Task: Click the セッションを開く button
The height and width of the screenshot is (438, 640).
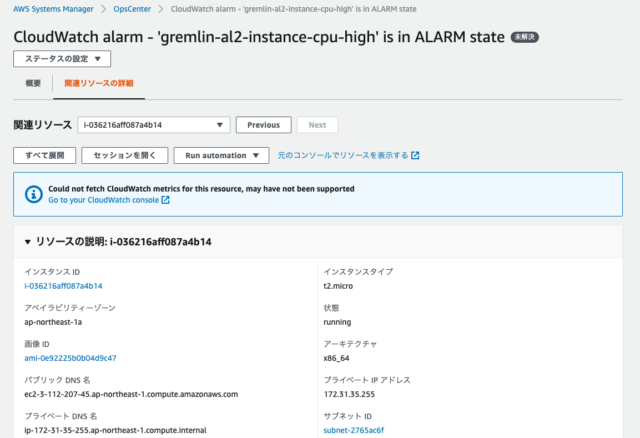Action: [x=124, y=156]
